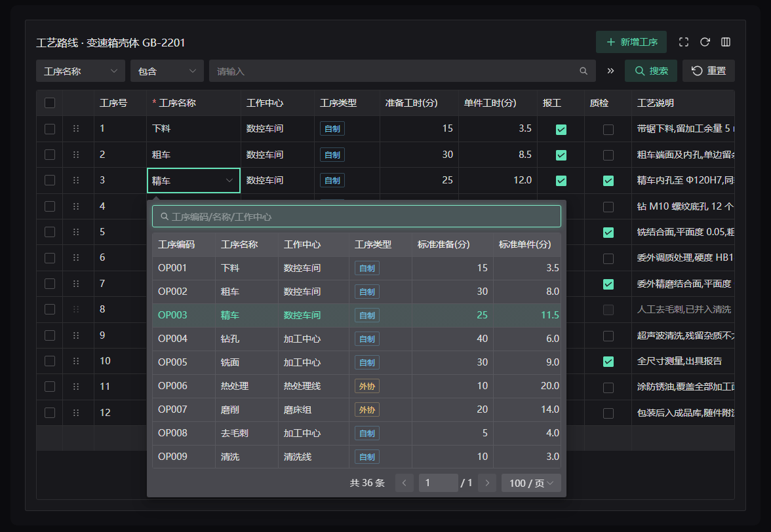This screenshot has height=532, width=771.
Task: Choose OP006 热处理 from the popup list
Action: [x=357, y=386]
